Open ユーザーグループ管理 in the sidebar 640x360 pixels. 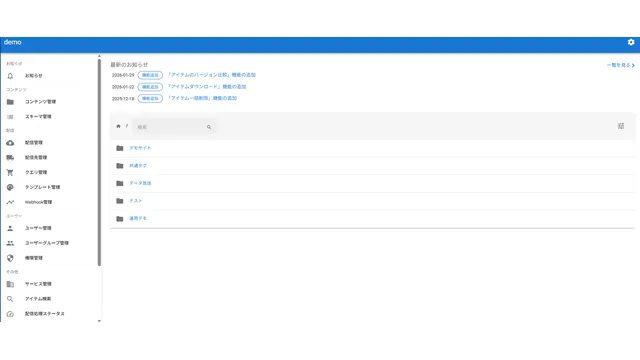[x=47, y=243]
